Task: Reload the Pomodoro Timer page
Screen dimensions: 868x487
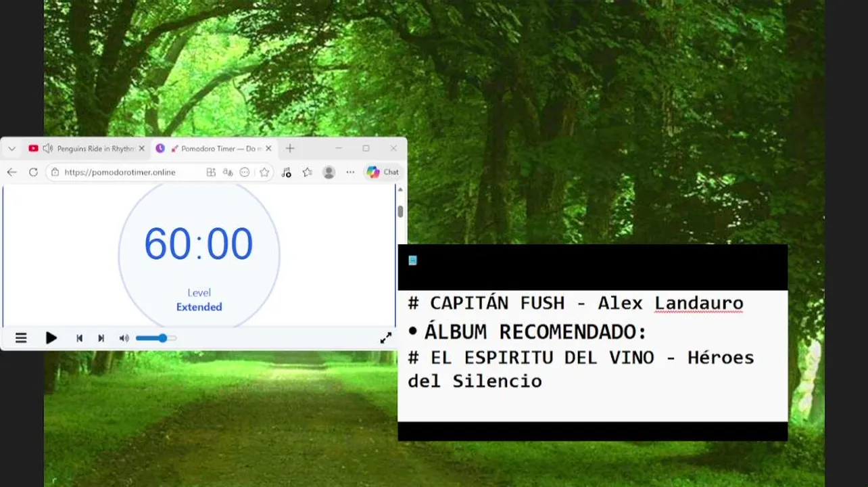Action: 33,172
